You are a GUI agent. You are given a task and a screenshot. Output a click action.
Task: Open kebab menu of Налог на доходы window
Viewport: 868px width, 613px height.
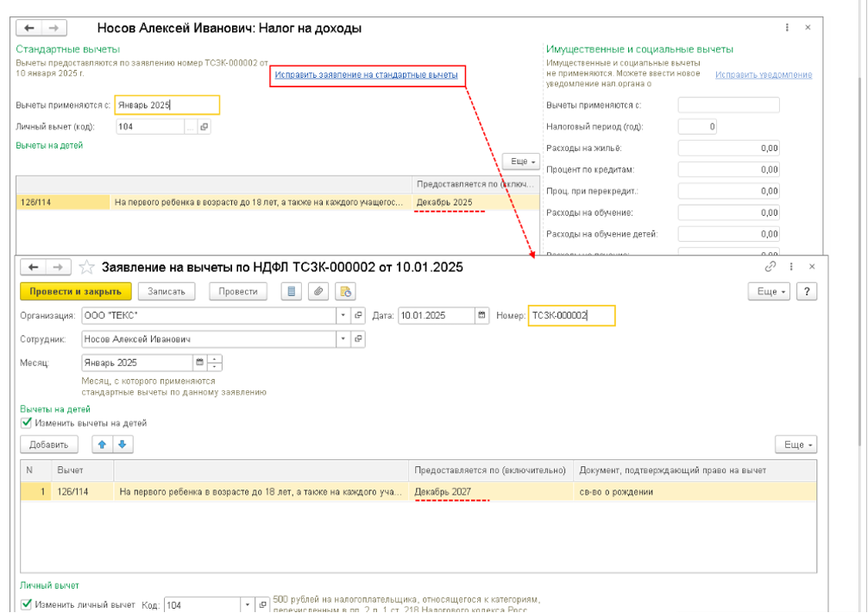pos(787,28)
